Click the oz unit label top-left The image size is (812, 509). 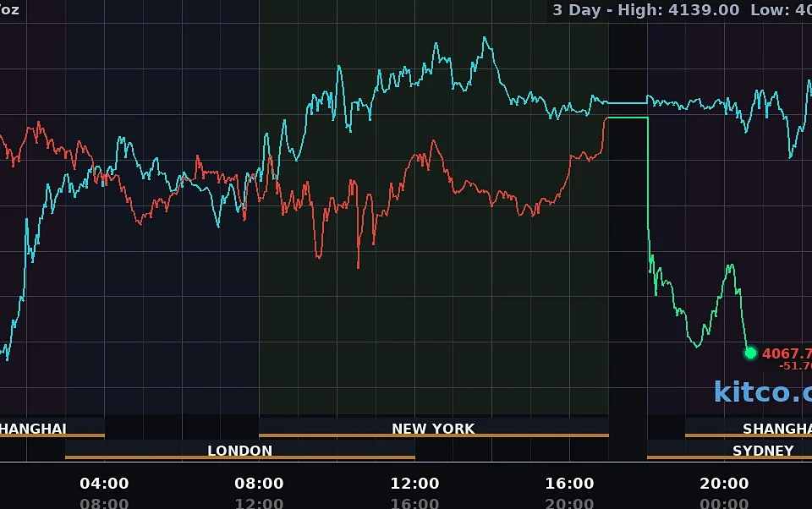[x=9, y=10]
